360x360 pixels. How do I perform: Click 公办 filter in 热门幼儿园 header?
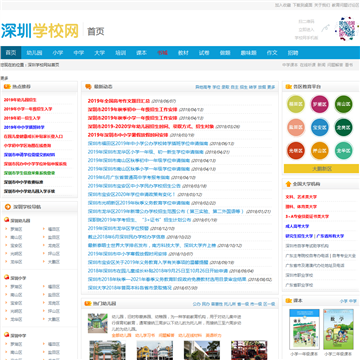click(196, 304)
